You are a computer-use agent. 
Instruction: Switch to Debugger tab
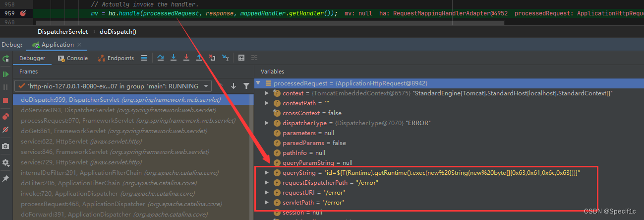coord(32,58)
